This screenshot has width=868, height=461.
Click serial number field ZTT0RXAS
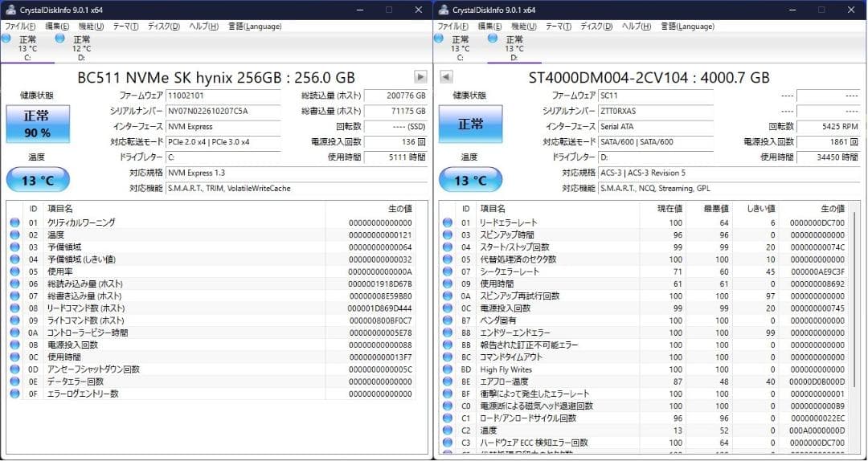coord(656,112)
